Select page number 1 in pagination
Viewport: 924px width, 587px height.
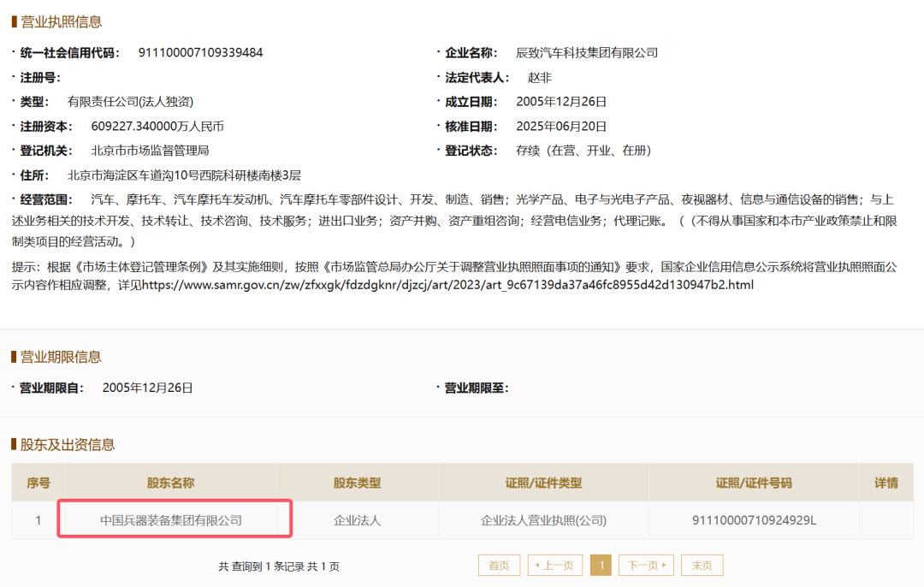point(601,566)
